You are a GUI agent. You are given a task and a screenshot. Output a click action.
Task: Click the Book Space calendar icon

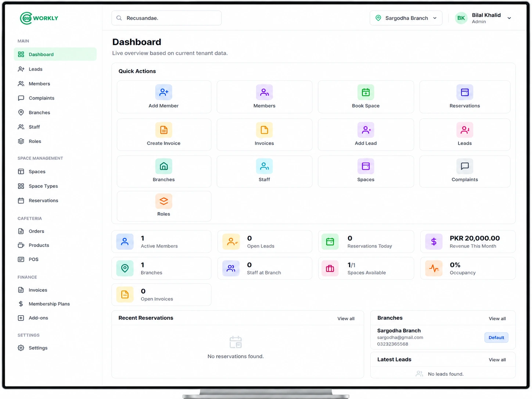click(x=366, y=92)
